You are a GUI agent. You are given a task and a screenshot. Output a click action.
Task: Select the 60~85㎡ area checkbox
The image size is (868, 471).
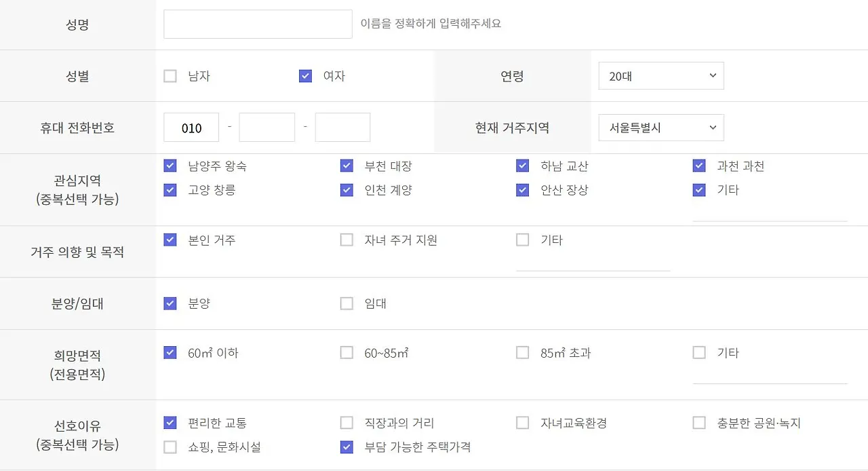(x=347, y=352)
